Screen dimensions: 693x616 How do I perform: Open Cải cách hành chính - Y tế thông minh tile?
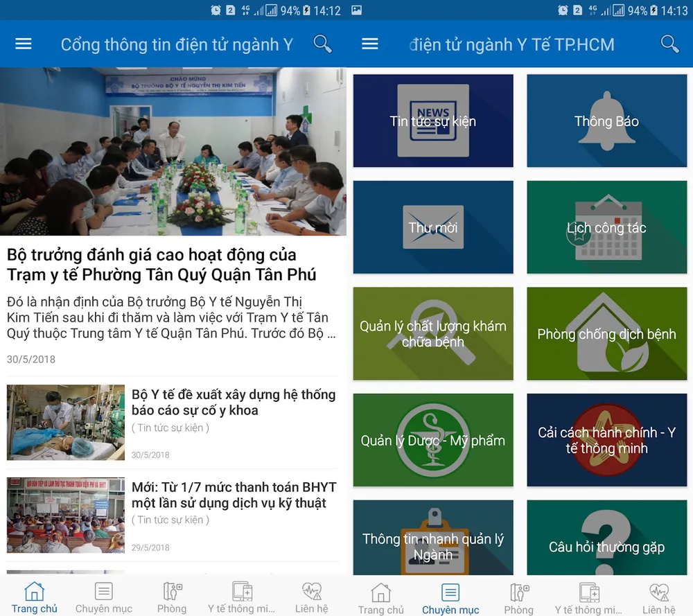(x=607, y=440)
